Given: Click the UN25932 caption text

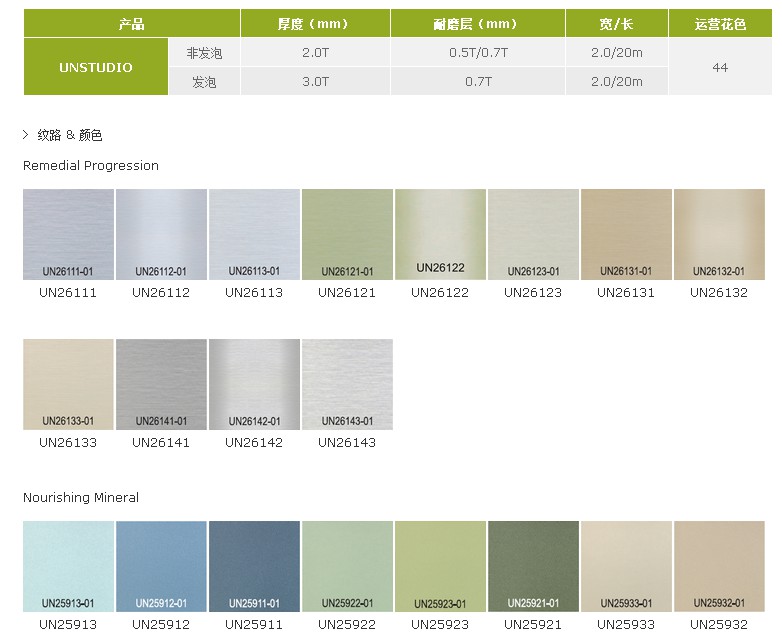Looking at the screenshot, I should [719, 625].
